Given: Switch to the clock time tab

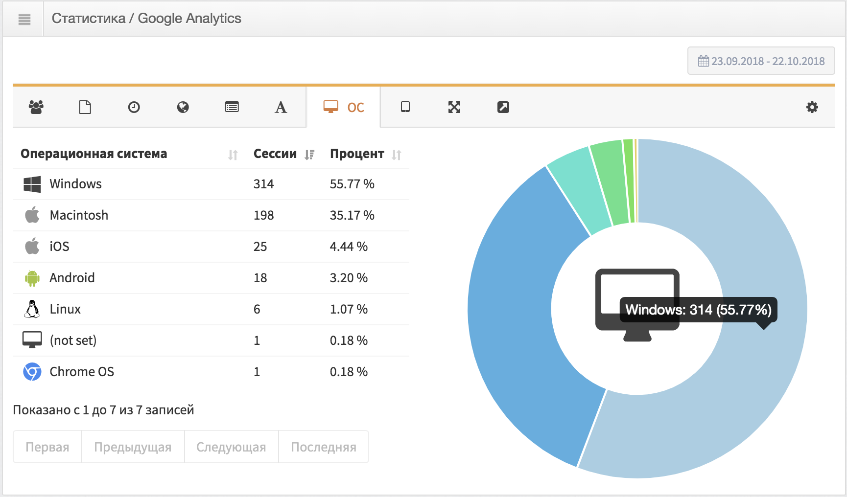Looking at the screenshot, I should (x=134, y=107).
